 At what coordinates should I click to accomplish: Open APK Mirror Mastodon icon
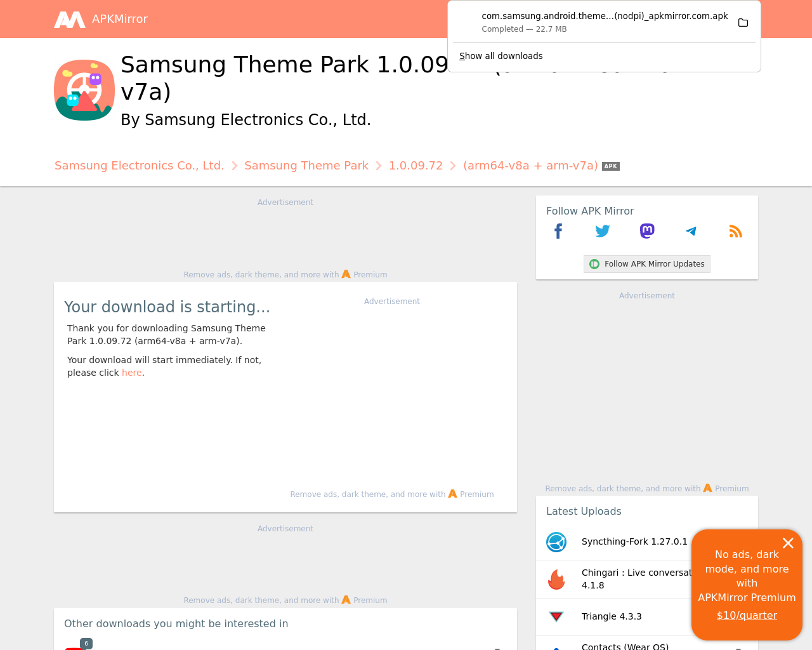[x=647, y=231]
